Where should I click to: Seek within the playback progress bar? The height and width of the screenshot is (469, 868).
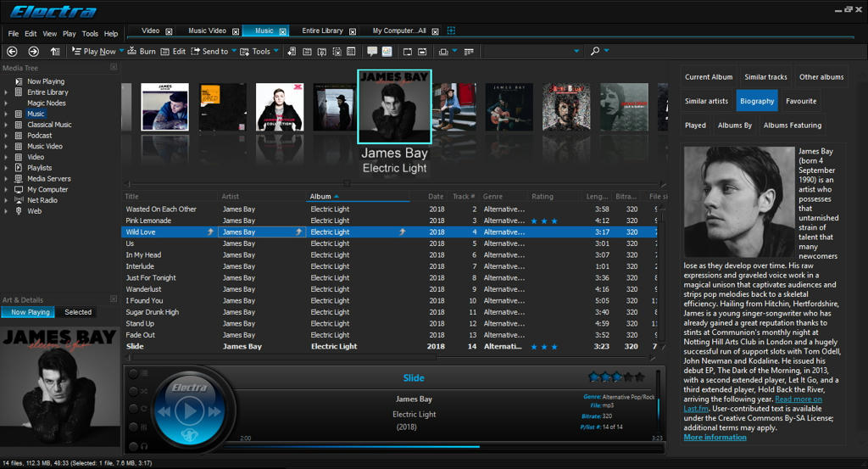(x=442, y=446)
